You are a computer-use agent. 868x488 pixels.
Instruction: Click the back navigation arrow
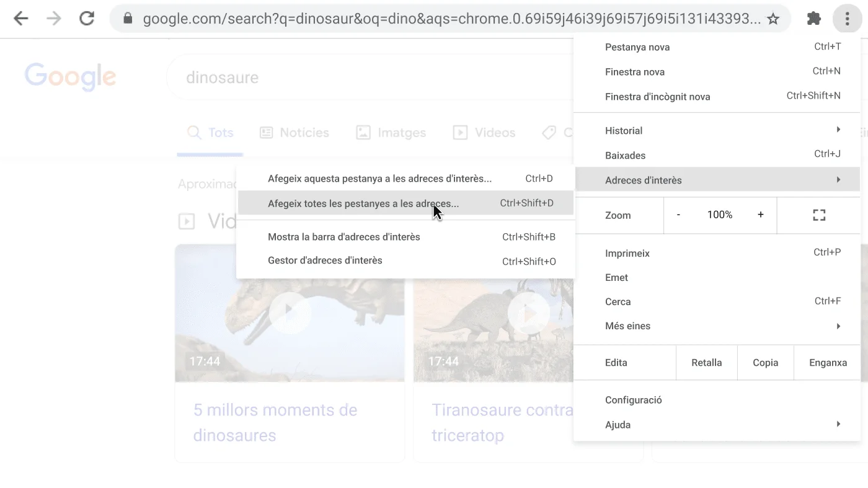tap(20, 19)
